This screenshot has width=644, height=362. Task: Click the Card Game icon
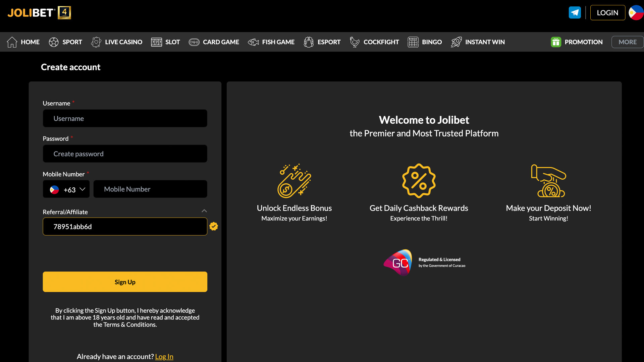(194, 42)
